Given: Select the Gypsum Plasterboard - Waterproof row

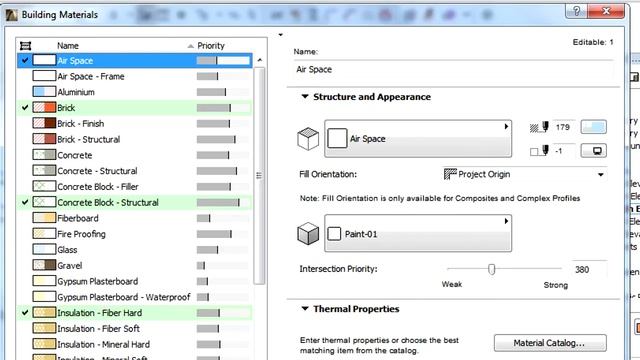Looking at the screenshot, I should click(x=135, y=297).
